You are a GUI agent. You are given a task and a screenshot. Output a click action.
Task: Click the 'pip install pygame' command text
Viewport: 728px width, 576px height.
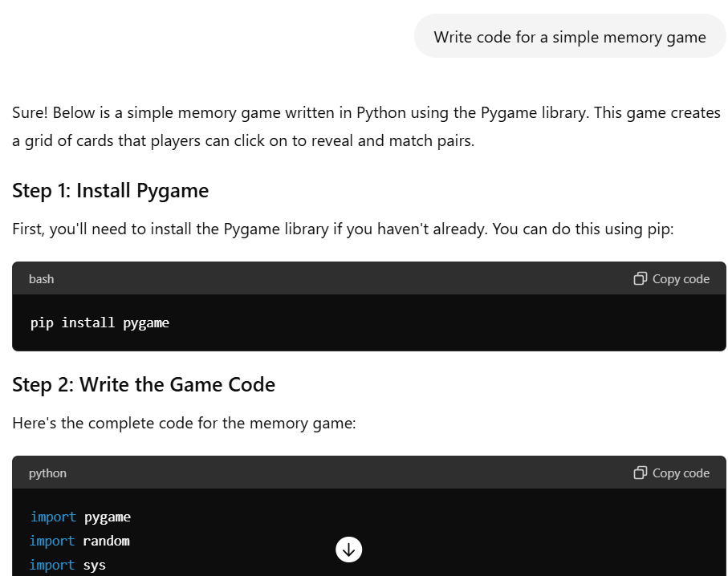click(x=100, y=322)
